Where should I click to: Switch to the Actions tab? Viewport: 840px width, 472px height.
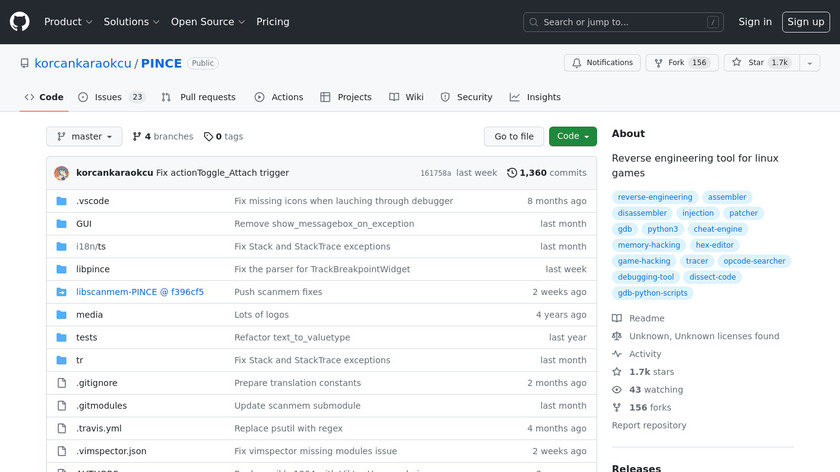point(279,97)
